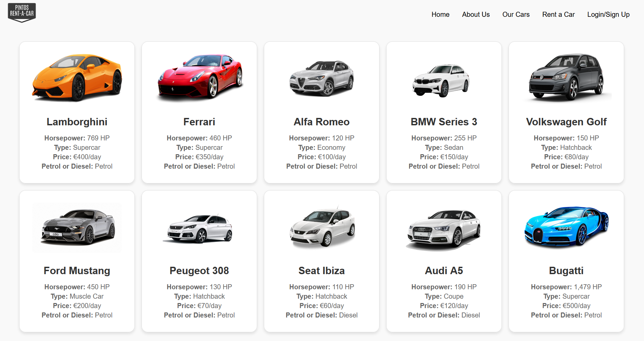Click the 460 HP horsepower line
644x341 pixels.
click(199, 138)
